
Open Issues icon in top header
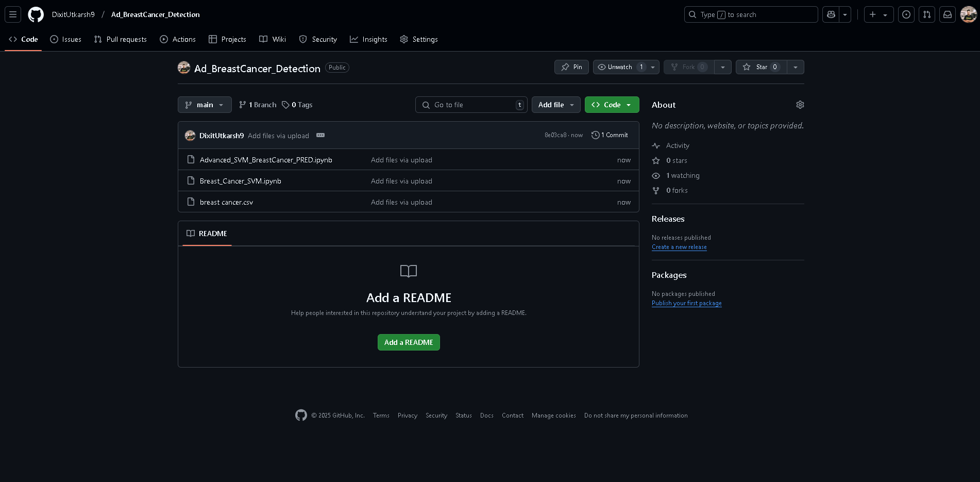pos(906,14)
